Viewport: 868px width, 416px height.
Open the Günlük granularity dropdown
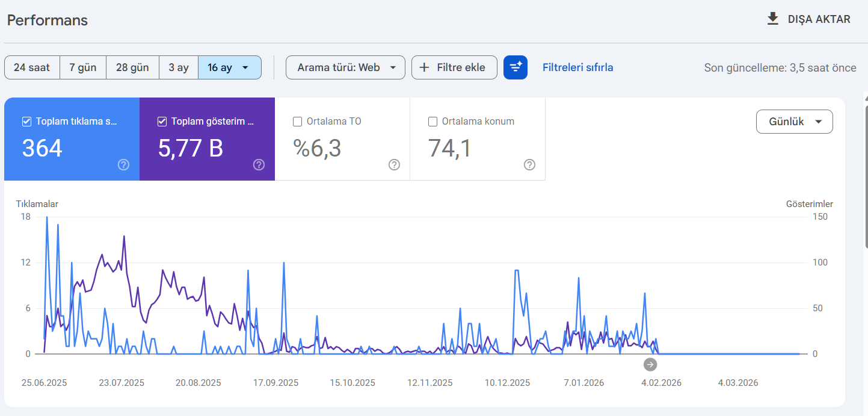pyautogui.click(x=795, y=122)
